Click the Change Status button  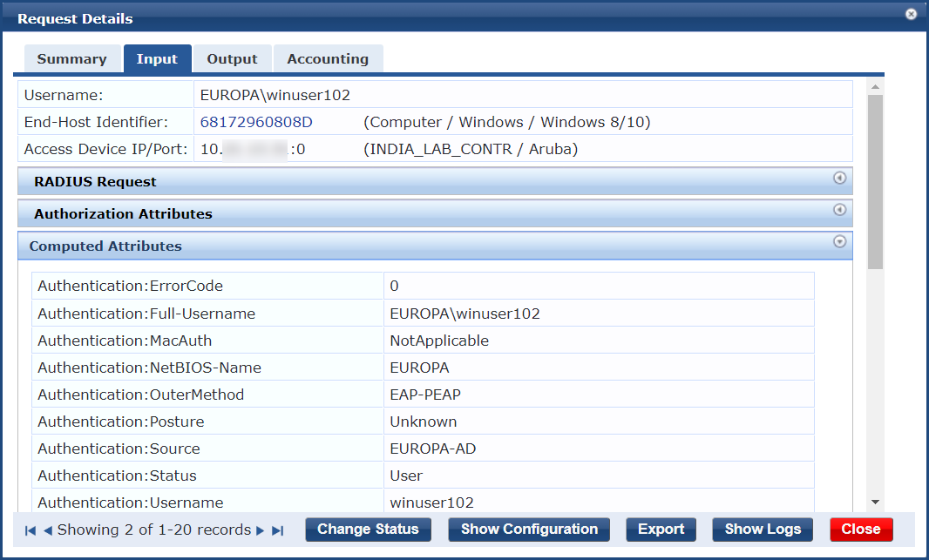(x=368, y=530)
